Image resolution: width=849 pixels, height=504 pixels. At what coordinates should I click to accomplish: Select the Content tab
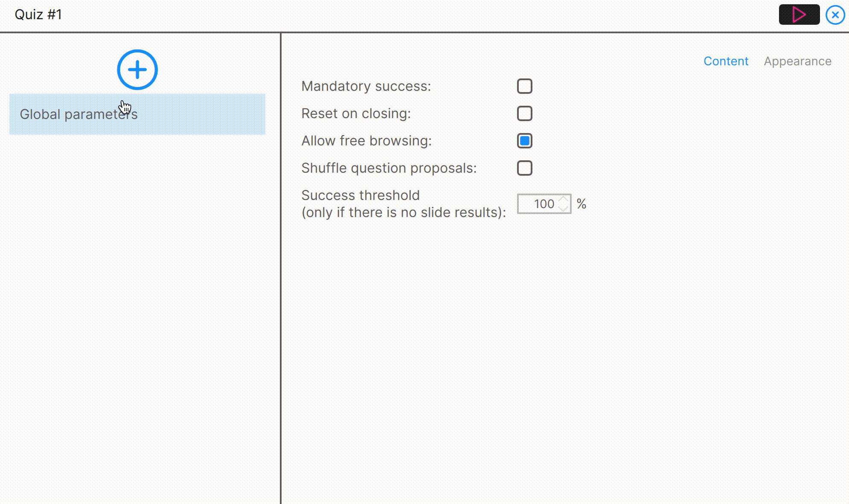(x=726, y=61)
